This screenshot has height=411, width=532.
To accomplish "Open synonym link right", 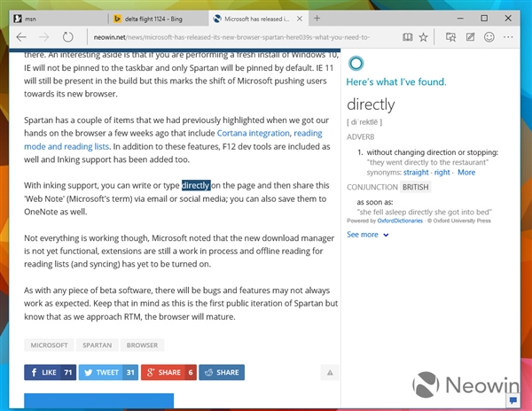I will point(442,173).
